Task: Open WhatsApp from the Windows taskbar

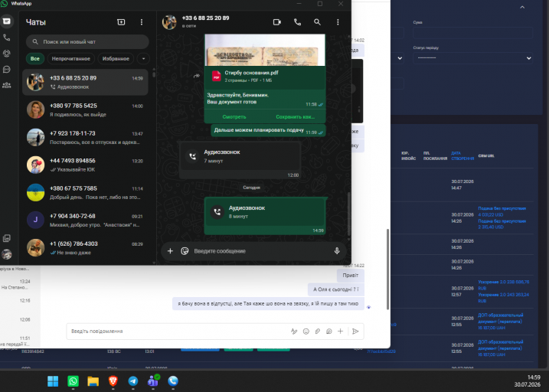Action: tap(73, 381)
